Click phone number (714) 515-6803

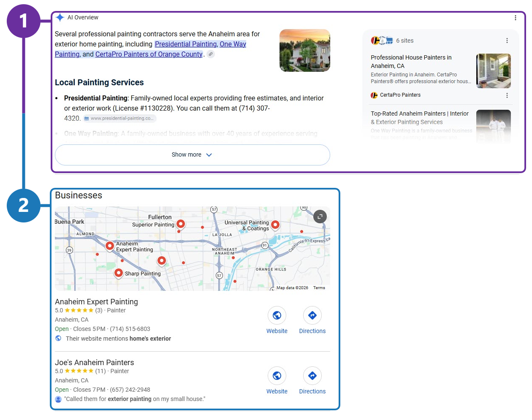[x=130, y=329]
